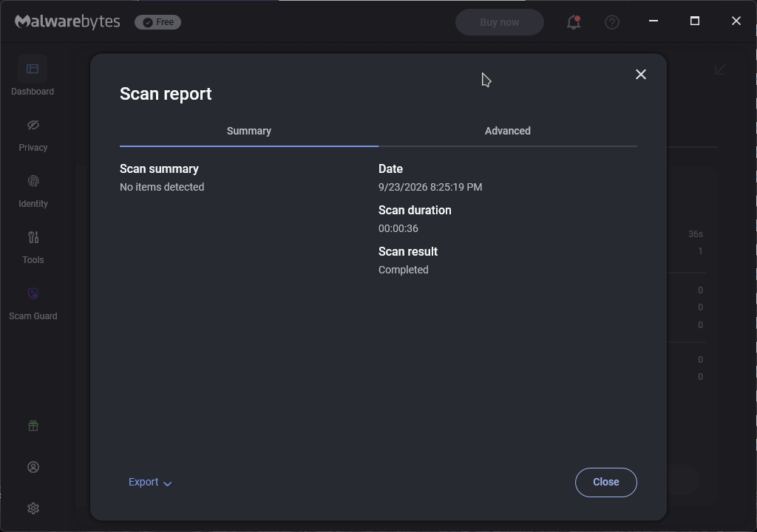Open the Dashboard sidebar icon
This screenshot has height=532, width=757.
pyautogui.click(x=33, y=69)
